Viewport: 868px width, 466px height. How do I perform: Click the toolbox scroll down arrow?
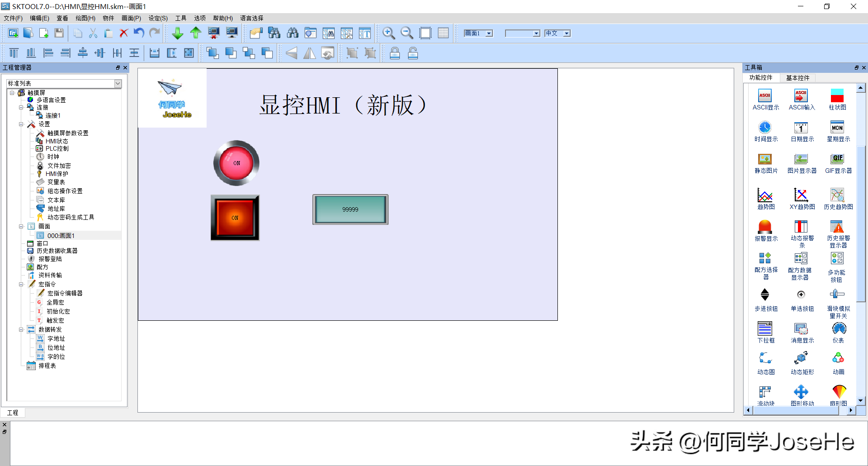click(860, 400)
